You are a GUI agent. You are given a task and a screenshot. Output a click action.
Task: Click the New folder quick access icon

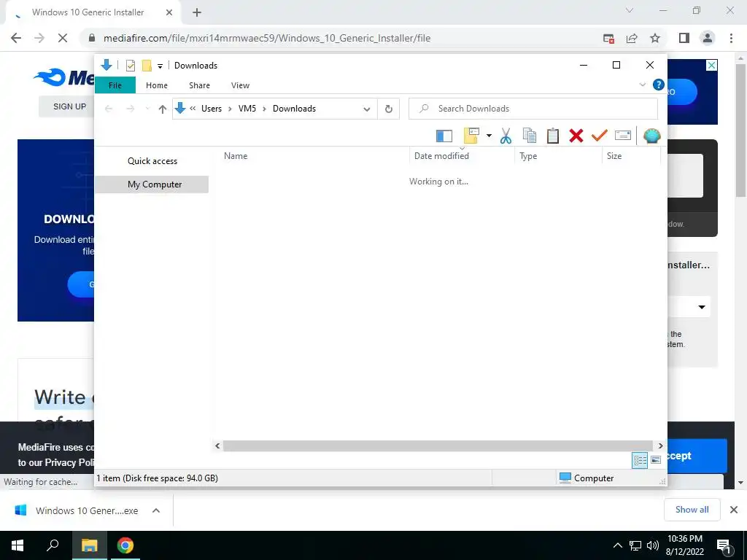tap(147, 66)
